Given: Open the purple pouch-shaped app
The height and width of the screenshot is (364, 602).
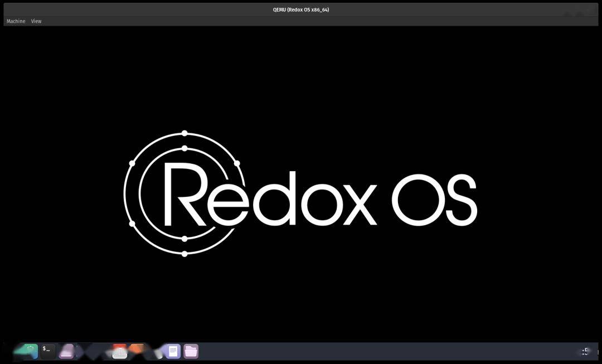Looking at the screenshot, I should click(x=66, y=351).
